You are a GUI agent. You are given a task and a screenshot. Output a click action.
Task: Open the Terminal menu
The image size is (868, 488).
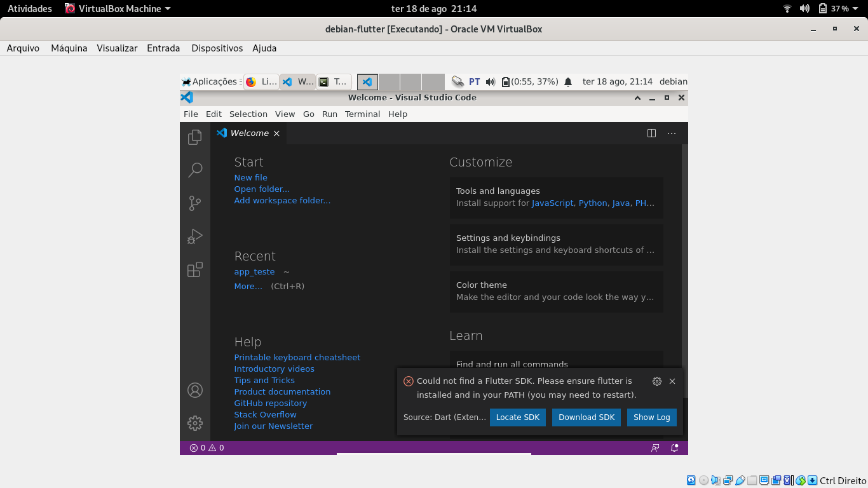pos(362,114)
